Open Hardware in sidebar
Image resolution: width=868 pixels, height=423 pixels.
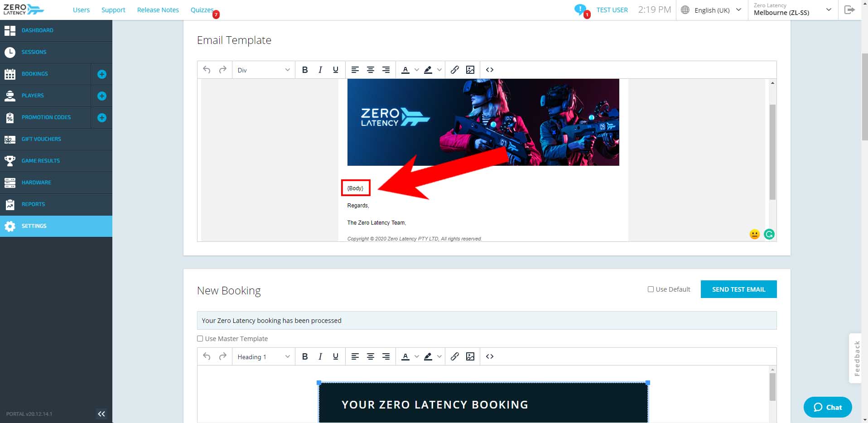click(x=56, y=183)
